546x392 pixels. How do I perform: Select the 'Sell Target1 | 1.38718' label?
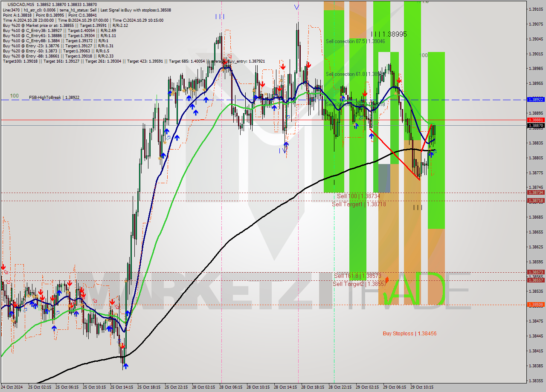click(x=359, y=204)
